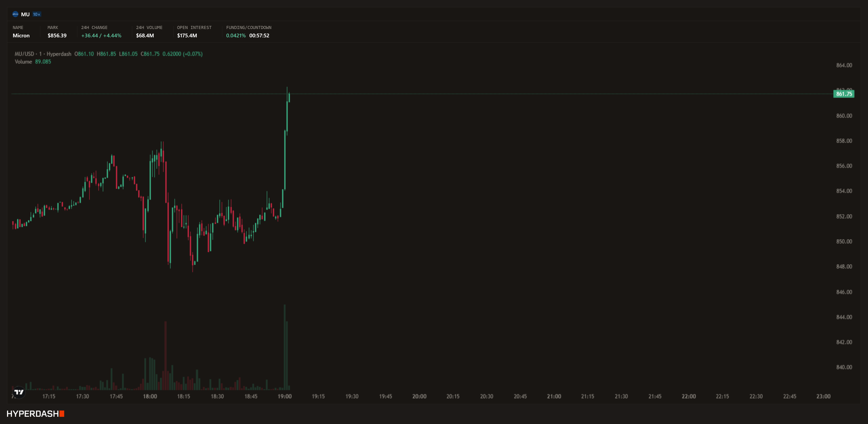Viewport: 868px width, 424px height.
Task: Click the O861.10 open value in legend
Action: coord(84,54)
